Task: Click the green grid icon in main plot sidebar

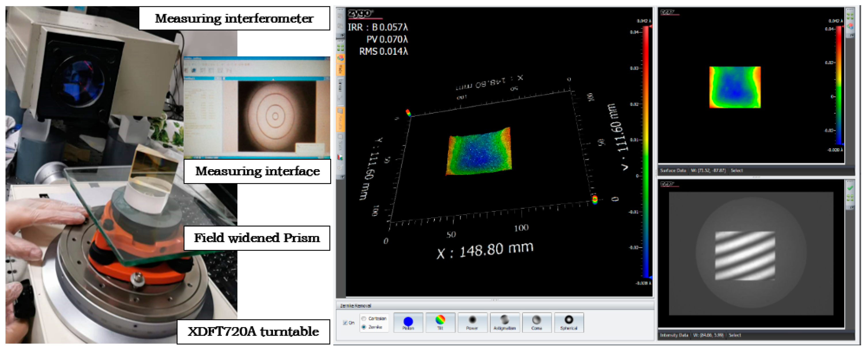Action: [x=340, y=47]
